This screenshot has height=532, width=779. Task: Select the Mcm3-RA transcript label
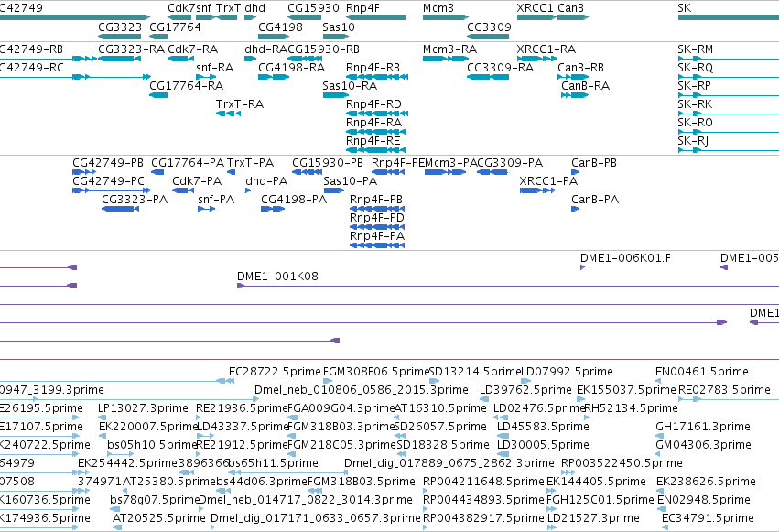(449, 49)
